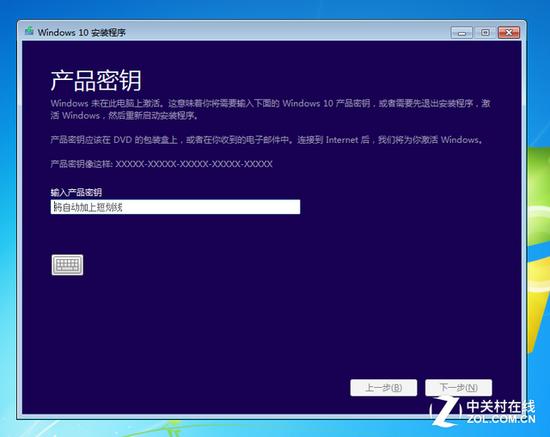The width and height of the screenshot is (550, 437).
Task: Click the paragraph mentioning DVD 的包装盒上
Action: 267,140
